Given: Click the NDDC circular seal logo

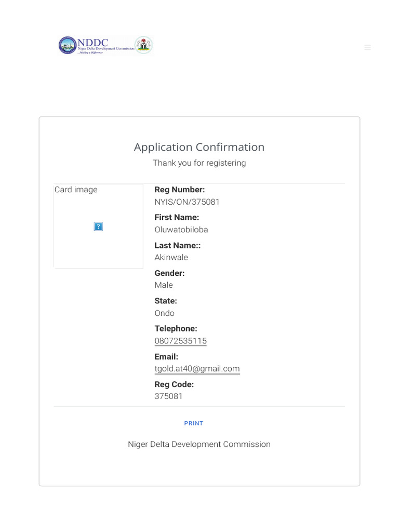Looking at the screenshot, I should (67, 46).
